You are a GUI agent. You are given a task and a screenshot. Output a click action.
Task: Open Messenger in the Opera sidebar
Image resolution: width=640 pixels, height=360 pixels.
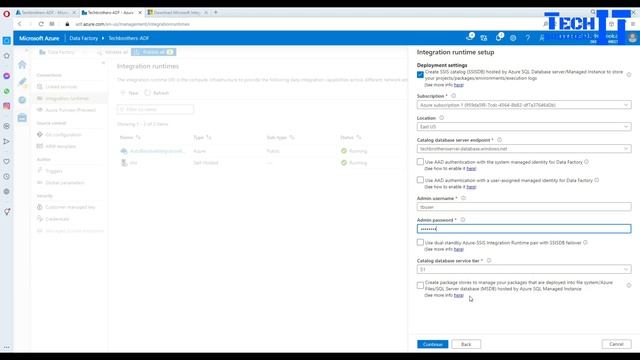(7, 76)
